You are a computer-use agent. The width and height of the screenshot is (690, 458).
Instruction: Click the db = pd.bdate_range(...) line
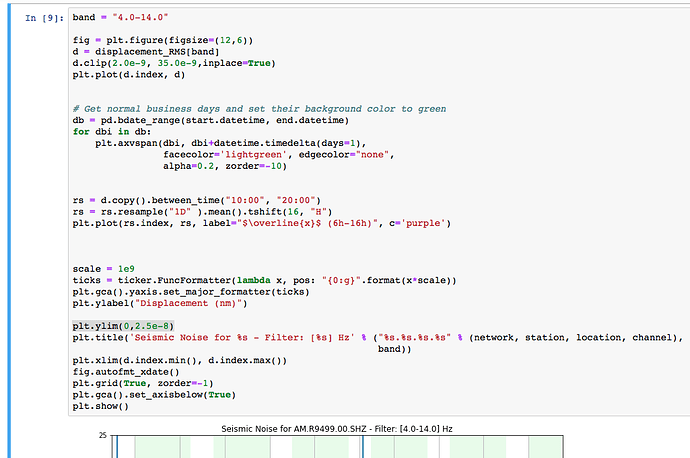coord(211,120)
